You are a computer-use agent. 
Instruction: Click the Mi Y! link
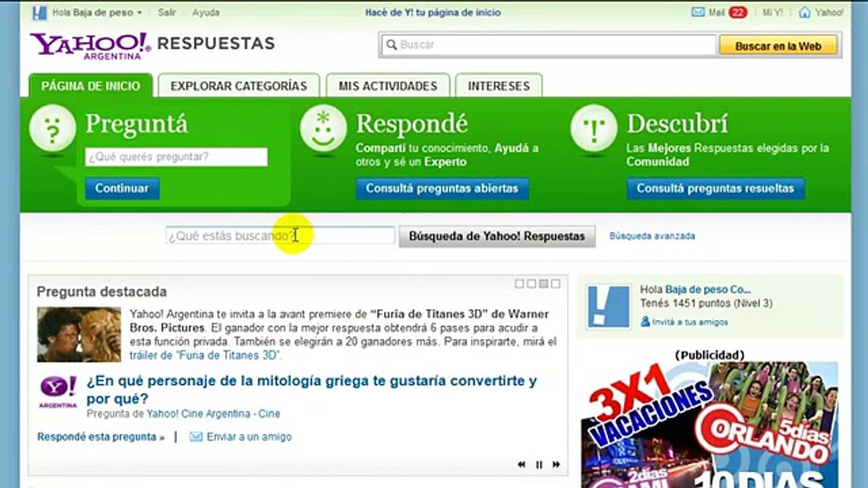pyautogui.click(x=773, y=12)
